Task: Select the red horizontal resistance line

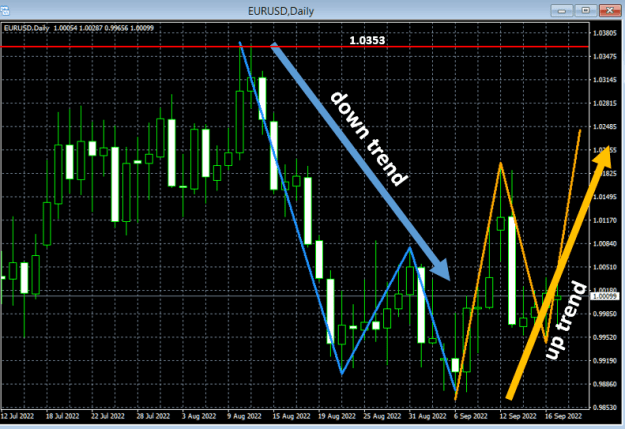Action: coord(294,47)
